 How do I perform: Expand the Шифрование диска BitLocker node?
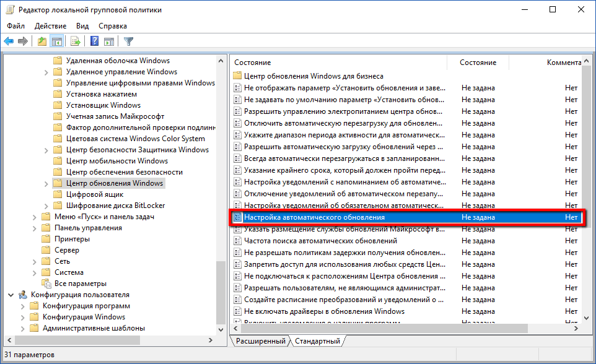(x=46, y=206)
